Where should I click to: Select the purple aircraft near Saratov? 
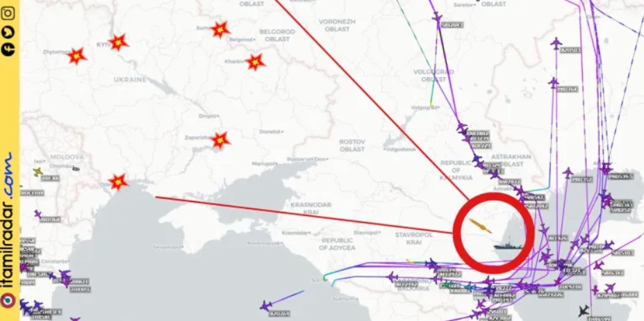[437, 17]
